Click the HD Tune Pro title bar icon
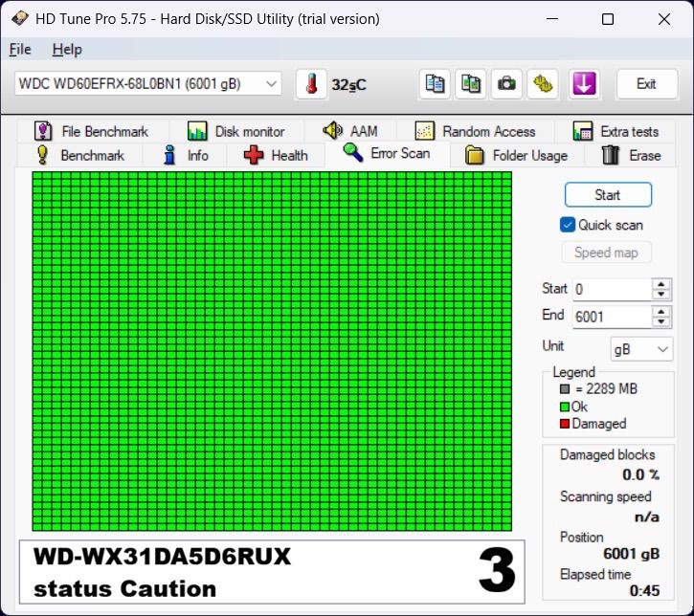Screen dimensions: 694x616 [x=20, y=18]
